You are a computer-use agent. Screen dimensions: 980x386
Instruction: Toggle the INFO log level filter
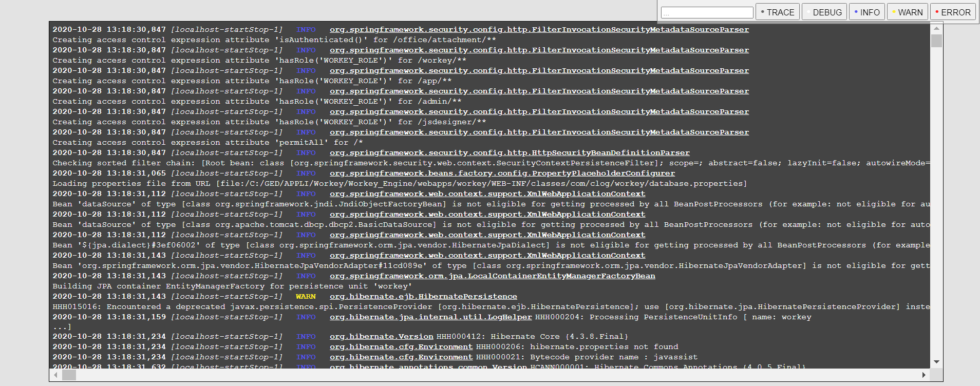coord(866,12)
